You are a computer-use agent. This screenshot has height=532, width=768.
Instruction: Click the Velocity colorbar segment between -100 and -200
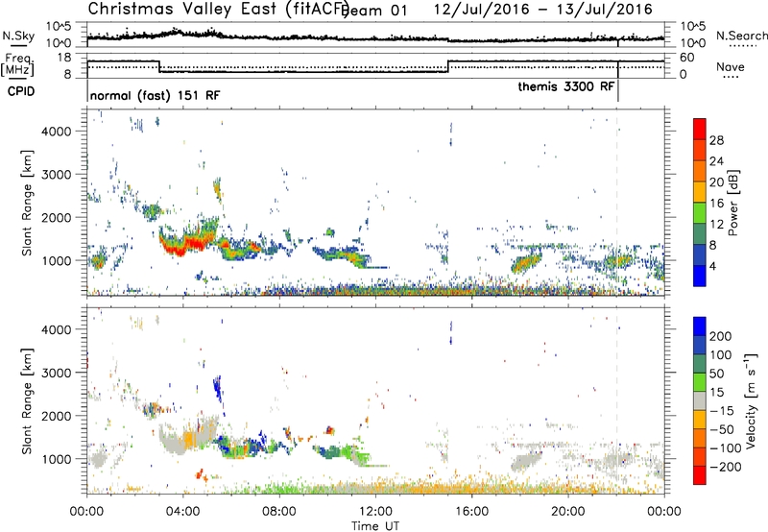(700, 456)
